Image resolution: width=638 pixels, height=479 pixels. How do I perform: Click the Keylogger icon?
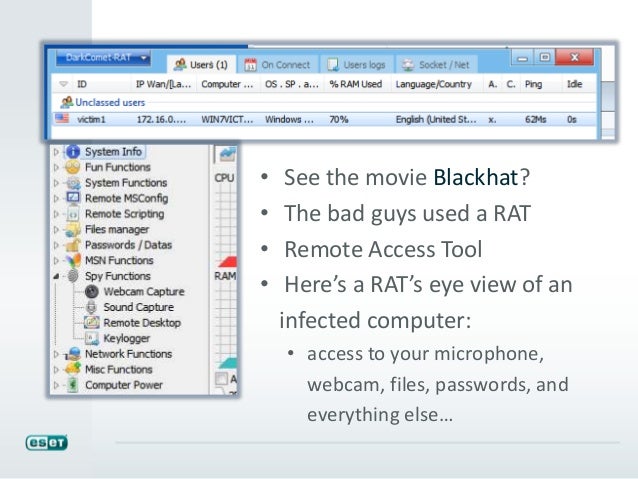91,338
